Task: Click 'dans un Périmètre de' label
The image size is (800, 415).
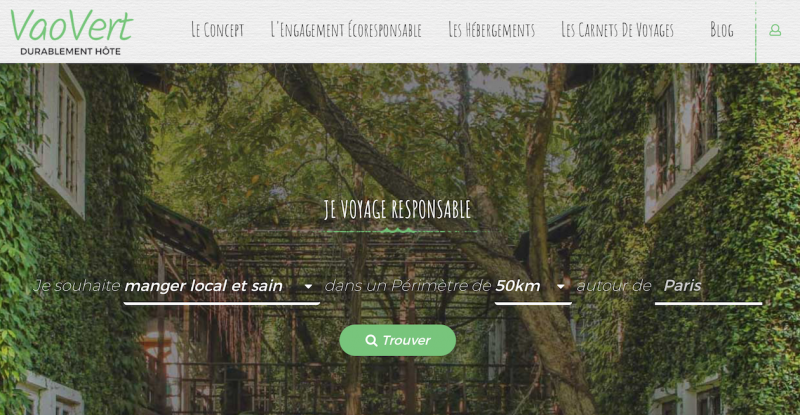Action: 408,286
